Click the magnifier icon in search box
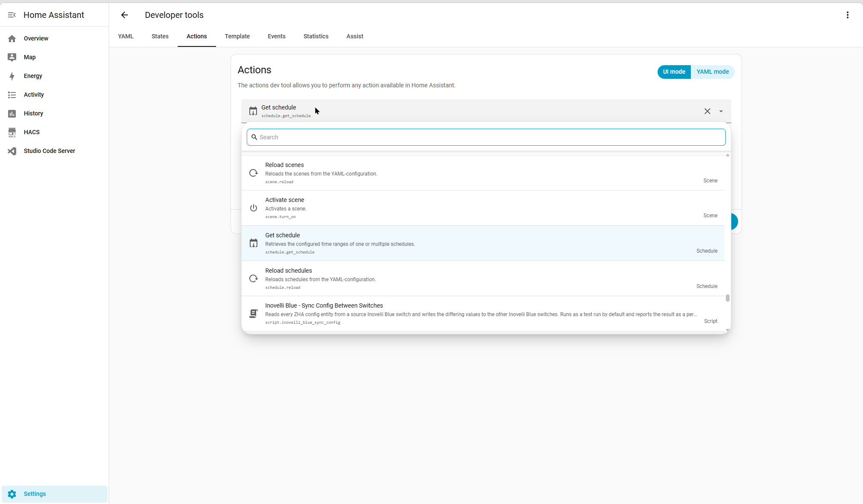The width and height of the screenshot is (863, 504). pos(254,137)
